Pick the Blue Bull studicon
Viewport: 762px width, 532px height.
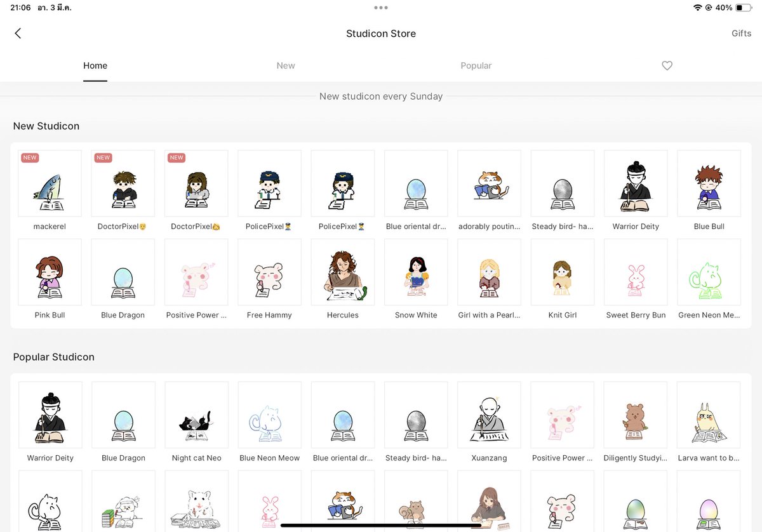pos(709,183)
